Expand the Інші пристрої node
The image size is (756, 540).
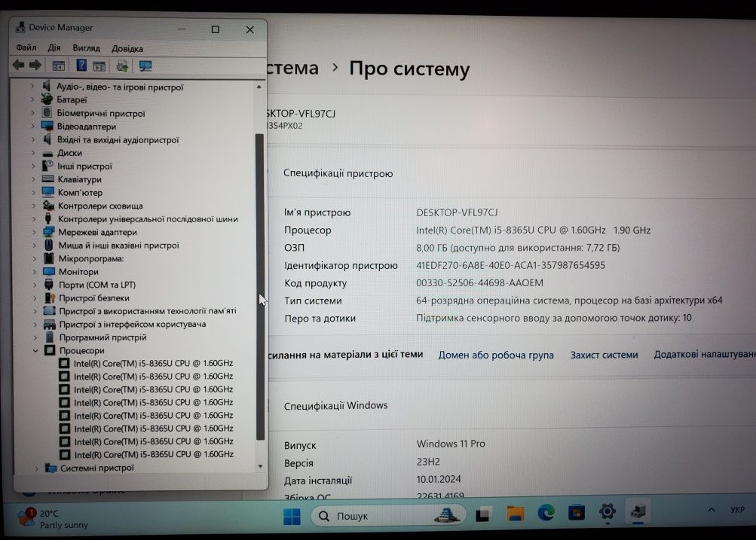[x=33, y=166]
